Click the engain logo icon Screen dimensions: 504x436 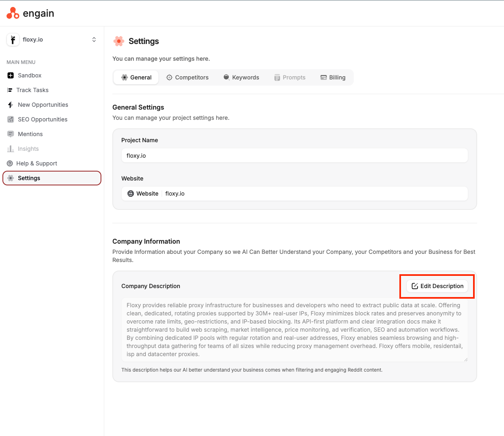pos(13,13)
